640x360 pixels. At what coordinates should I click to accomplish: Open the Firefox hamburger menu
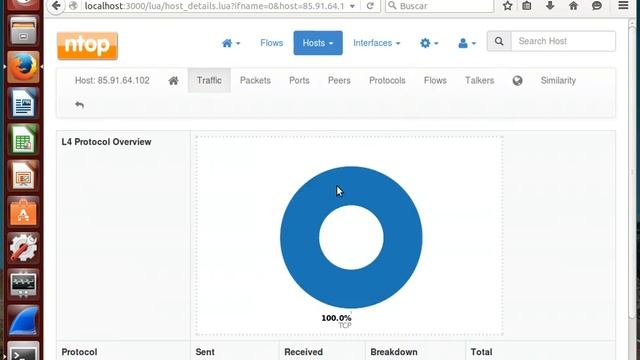coord(623,5)
